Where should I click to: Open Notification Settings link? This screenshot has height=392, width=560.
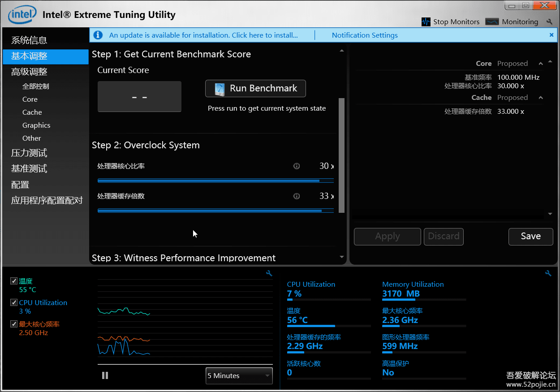(x=365, y=35)
